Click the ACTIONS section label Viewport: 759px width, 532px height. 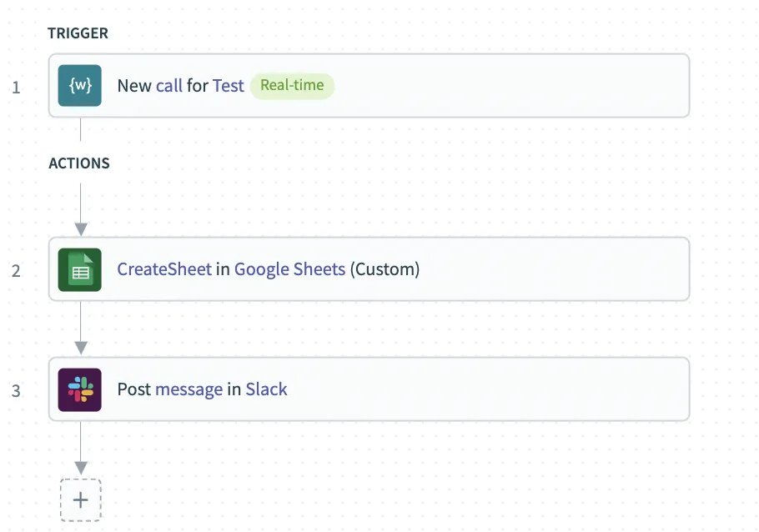[79, 163]
